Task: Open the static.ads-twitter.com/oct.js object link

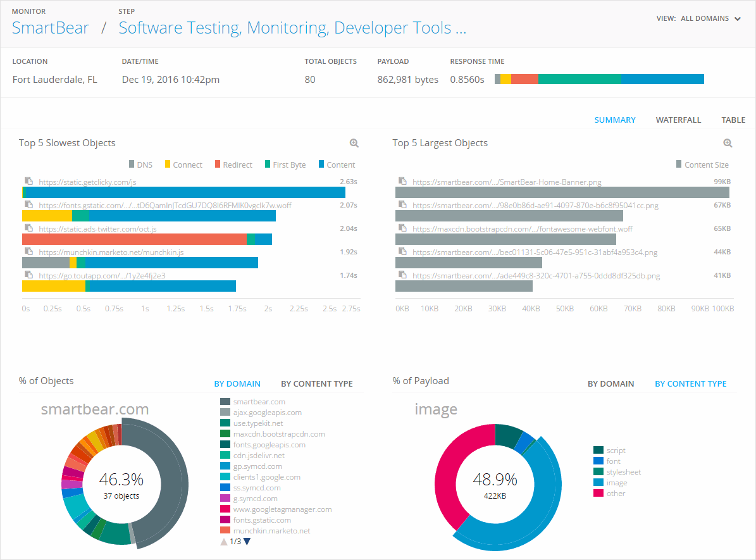Action: tap(98, 228)
